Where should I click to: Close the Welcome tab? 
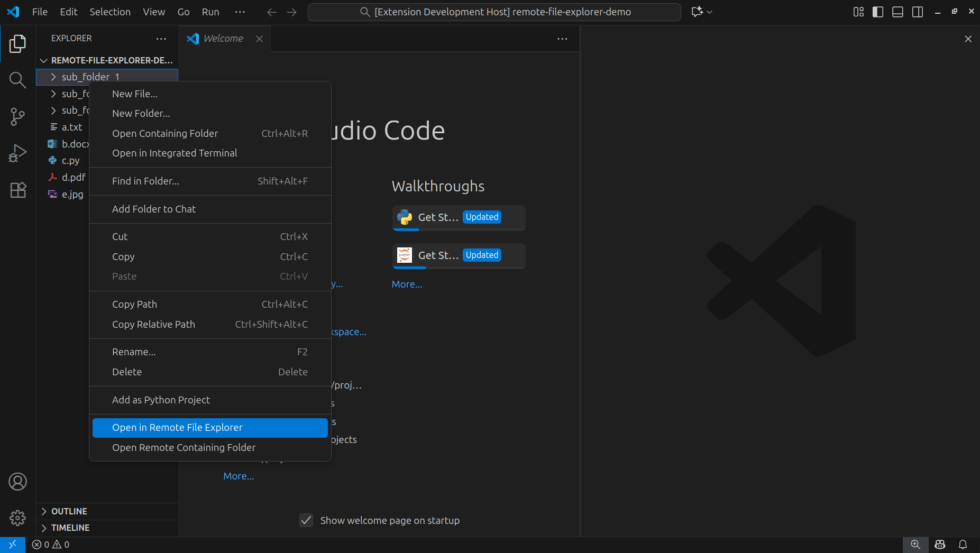click(x=259, y=39)
